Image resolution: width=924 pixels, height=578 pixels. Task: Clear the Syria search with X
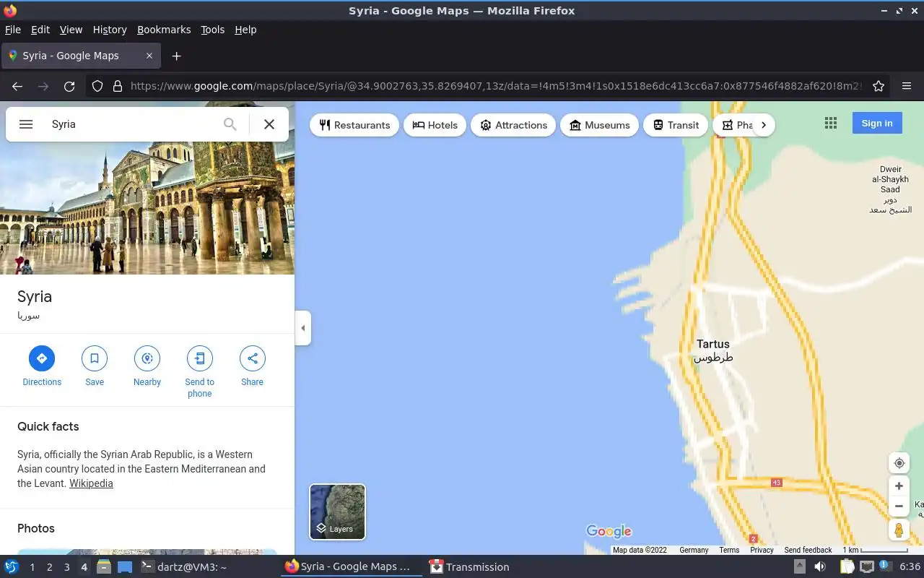[269, 124]
